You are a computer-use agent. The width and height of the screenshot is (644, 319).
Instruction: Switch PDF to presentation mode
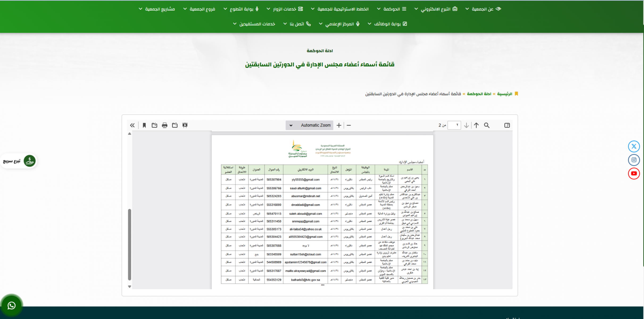(x=185, y=125)
